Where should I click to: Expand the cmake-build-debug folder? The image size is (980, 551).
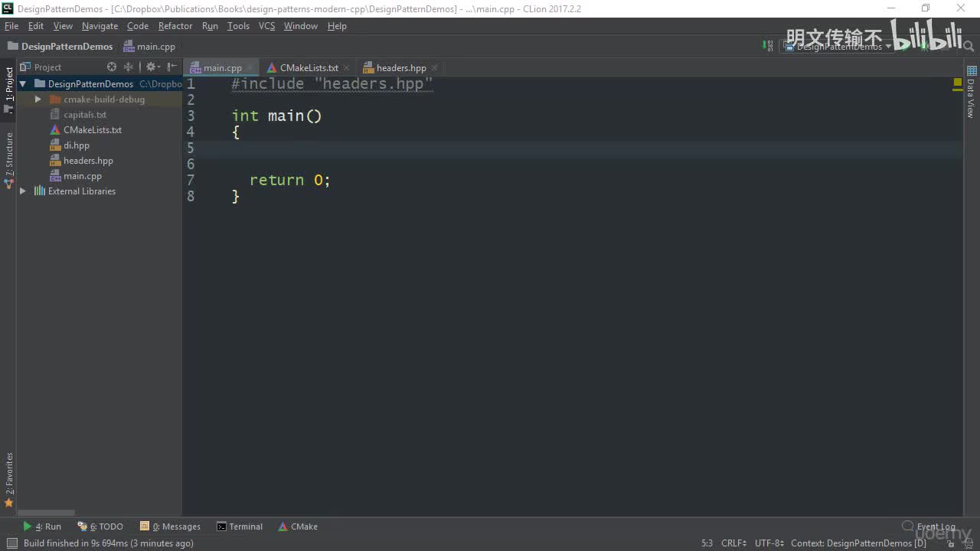[38, 99]
